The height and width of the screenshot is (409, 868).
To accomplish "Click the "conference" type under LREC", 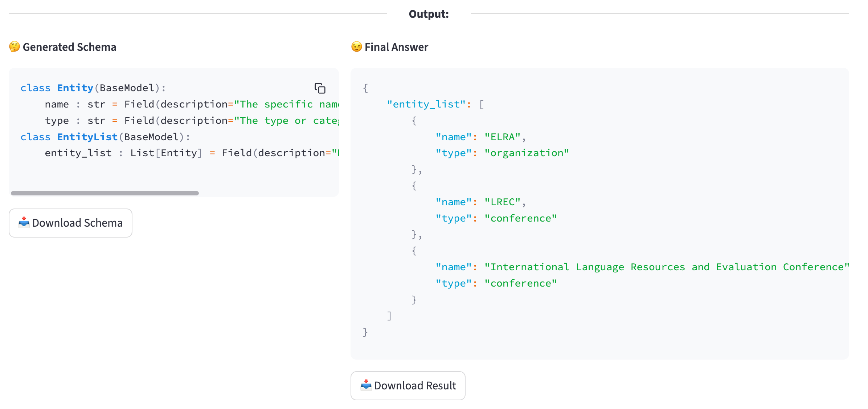I will 520,218.
